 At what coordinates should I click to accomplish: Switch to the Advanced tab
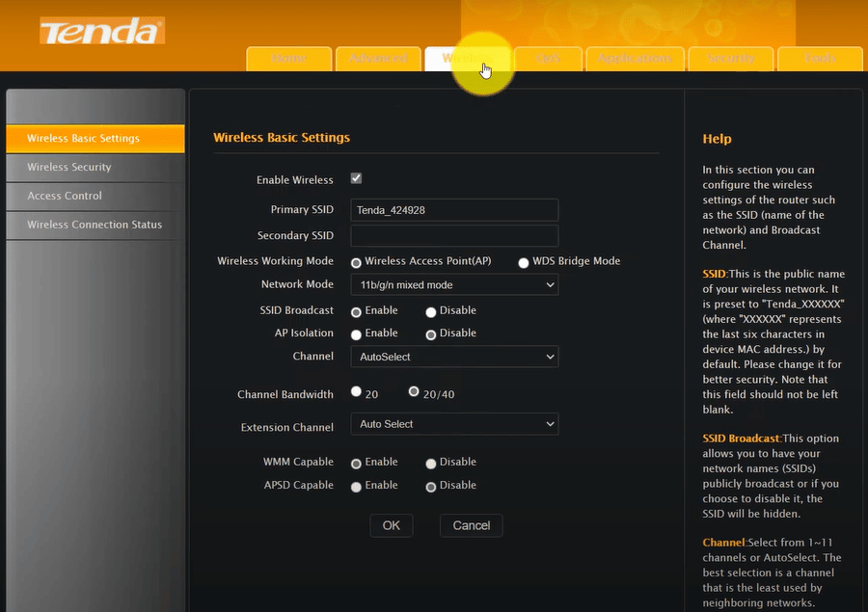(x=378, y=59)
